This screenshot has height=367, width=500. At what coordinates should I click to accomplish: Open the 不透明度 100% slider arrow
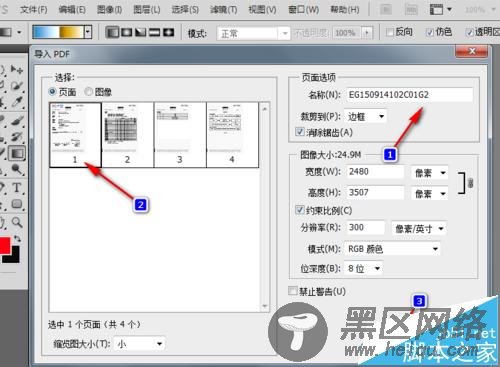[367, 33]
